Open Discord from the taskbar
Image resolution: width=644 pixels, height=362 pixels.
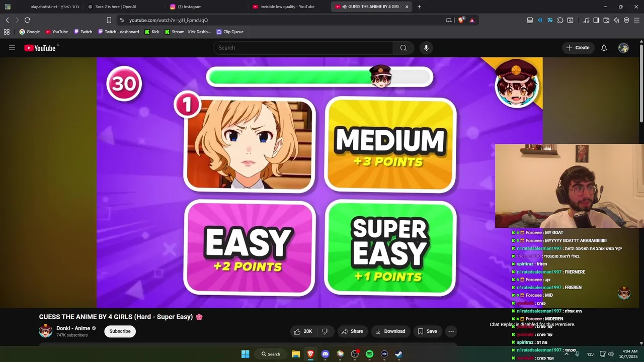click(325, 354)
